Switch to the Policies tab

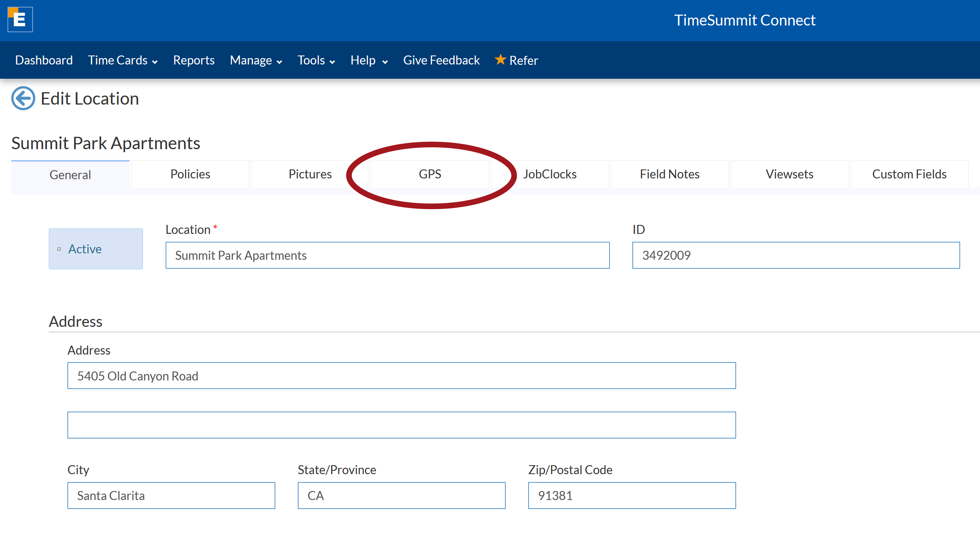(190, 174)
